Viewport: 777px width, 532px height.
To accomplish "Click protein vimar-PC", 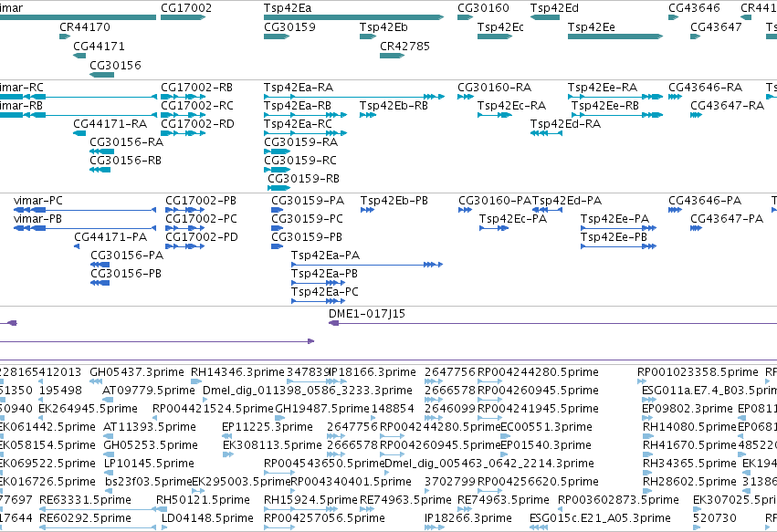I will pyautogui.click(x=38, y=201).
